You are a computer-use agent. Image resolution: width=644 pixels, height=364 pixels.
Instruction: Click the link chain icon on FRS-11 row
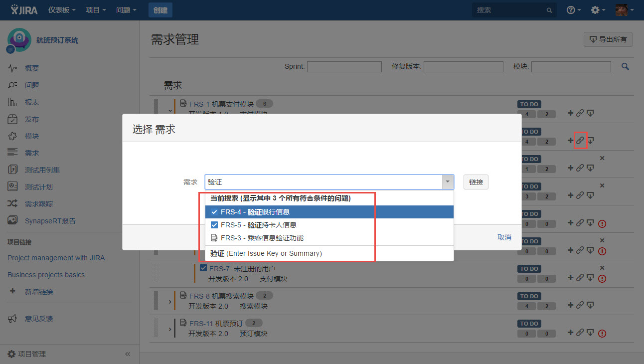[x=580, y=333]
